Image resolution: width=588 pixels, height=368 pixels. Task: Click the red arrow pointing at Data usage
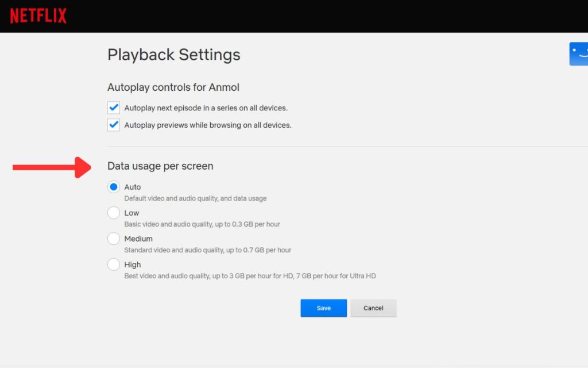point(52,167)
